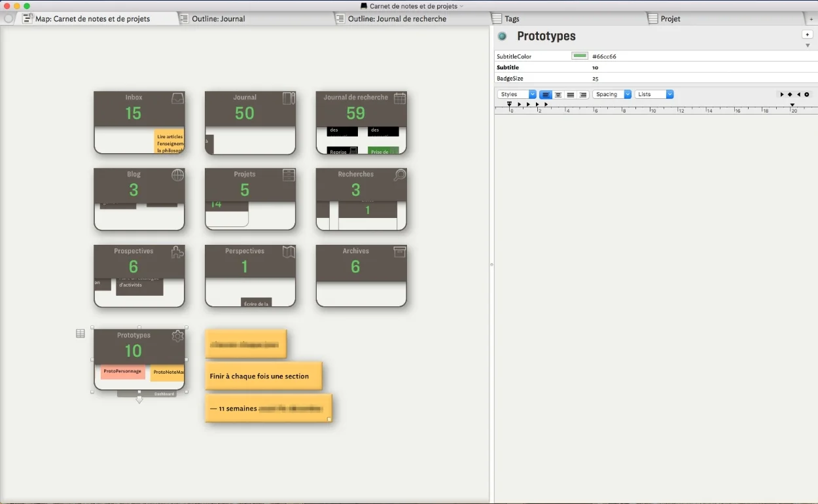
Task: Select the Recherches container note
Action: click(x=361, y=199)
